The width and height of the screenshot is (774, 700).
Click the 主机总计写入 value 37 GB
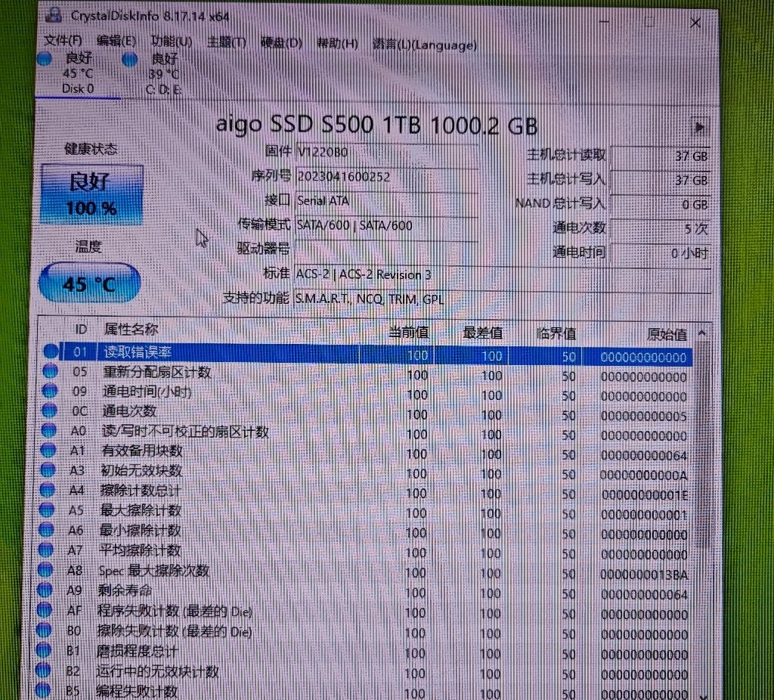click(661, 180)
